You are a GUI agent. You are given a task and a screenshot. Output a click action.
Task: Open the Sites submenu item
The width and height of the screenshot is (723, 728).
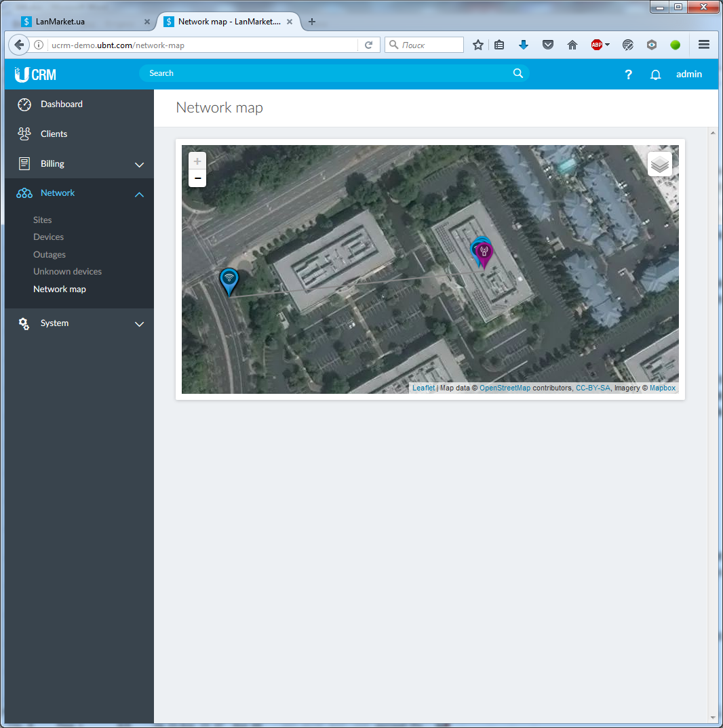[x=43, y=220]
